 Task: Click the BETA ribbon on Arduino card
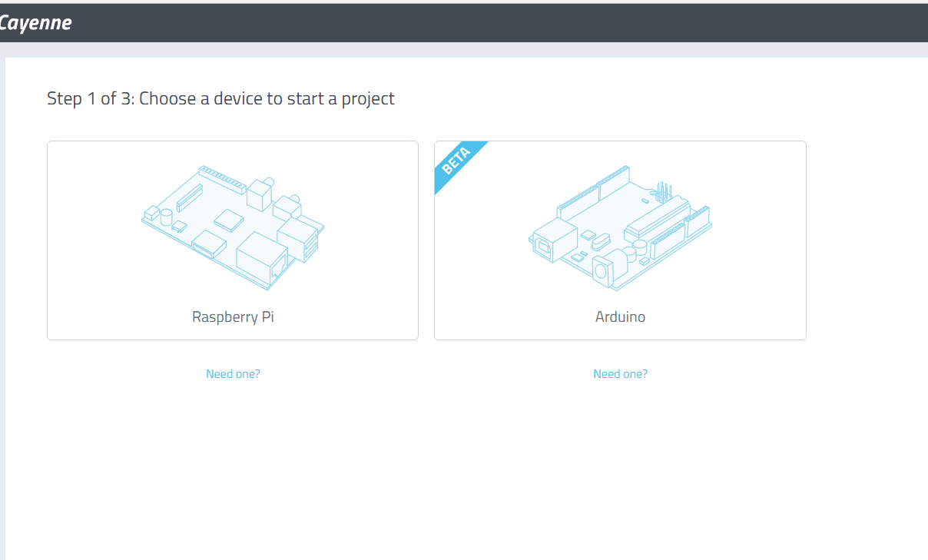pyautogui.click(x=457, y=163)
